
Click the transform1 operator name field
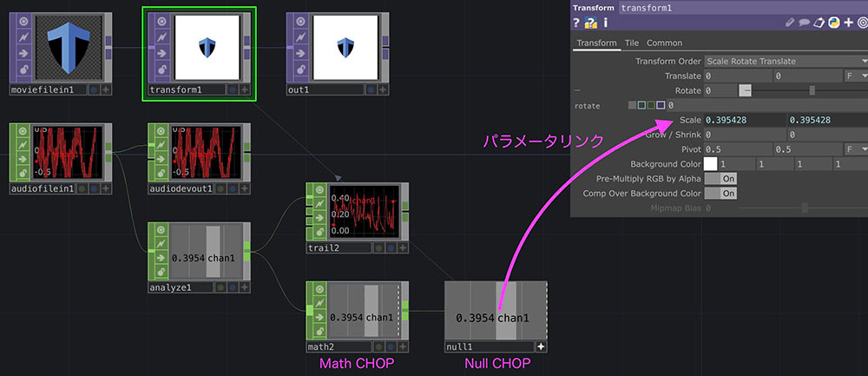[x=743, y=8]
